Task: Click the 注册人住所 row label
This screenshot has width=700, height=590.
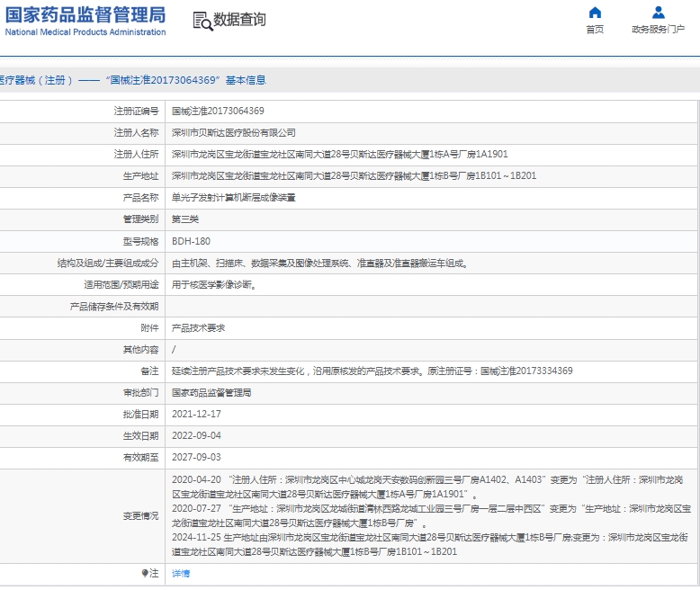Action: tap(136, 155)
